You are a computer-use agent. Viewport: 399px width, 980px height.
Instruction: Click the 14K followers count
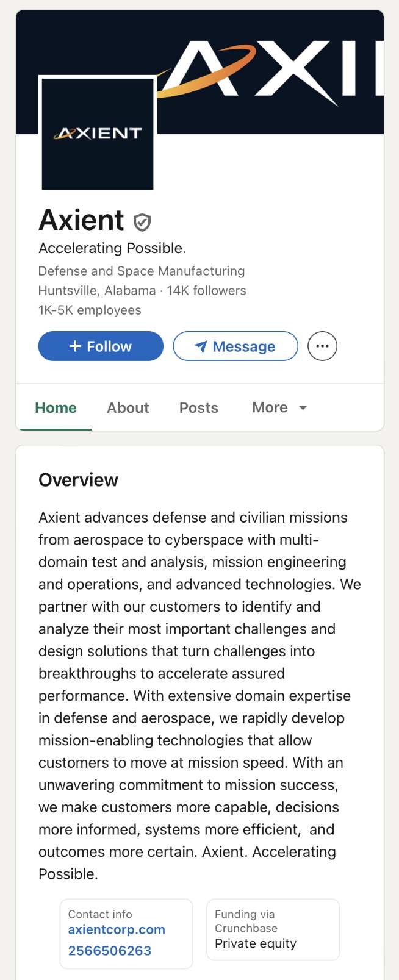[x=206, y=291]
